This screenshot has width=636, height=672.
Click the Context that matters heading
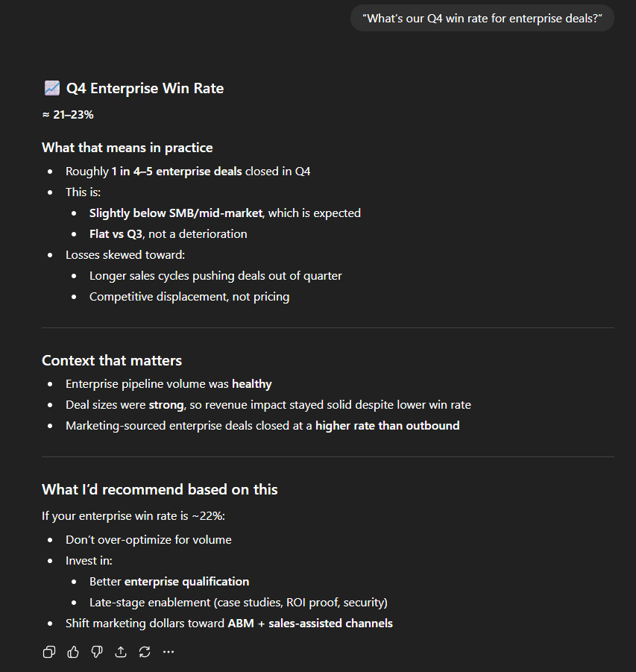pyautogui.click(x=111, y=360)
